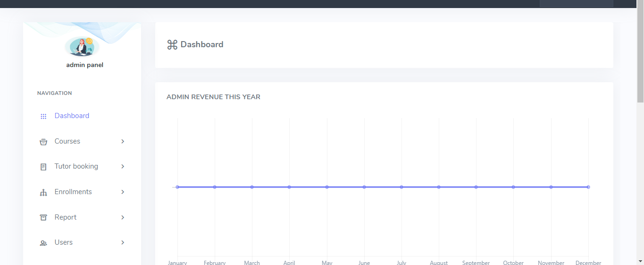
Task: Open the Courses menu item
Action: [x=67, y=141]
